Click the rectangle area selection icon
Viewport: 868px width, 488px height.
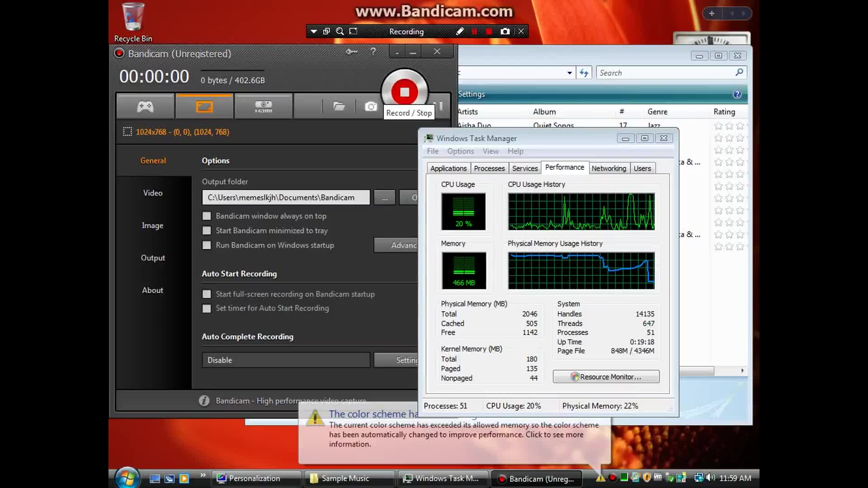pyautogui.click(x=354, y=32)
